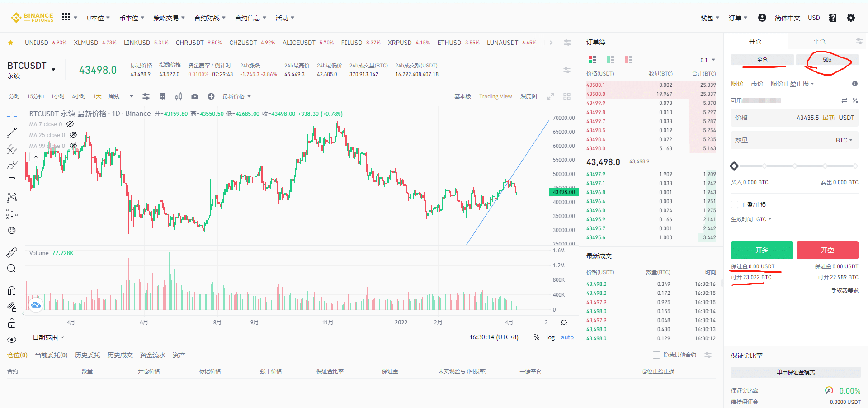
Task: Select the measure (ruler) tool
Action: pyautogui.click(x=12, y=252)
